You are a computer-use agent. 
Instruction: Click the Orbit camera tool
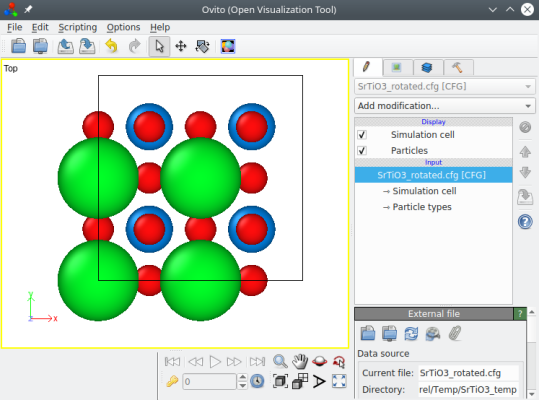pyautogui.click(x=319, y=362)
